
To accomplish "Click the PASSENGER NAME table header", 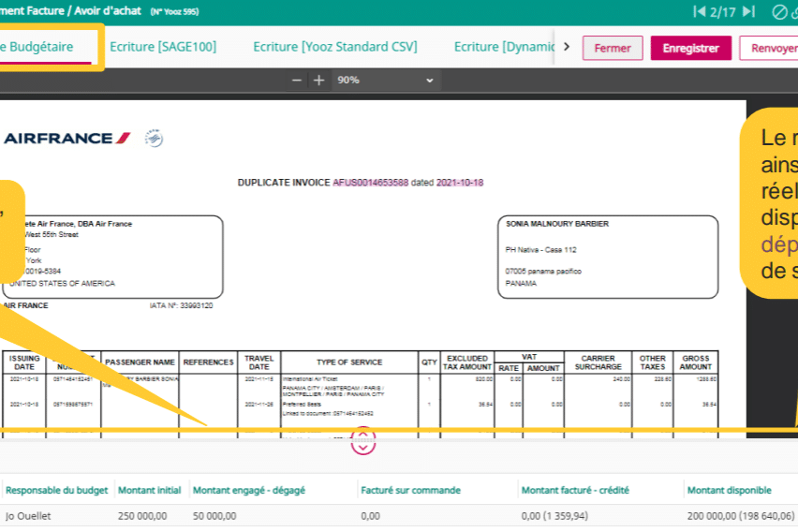I will click(140, 362).
